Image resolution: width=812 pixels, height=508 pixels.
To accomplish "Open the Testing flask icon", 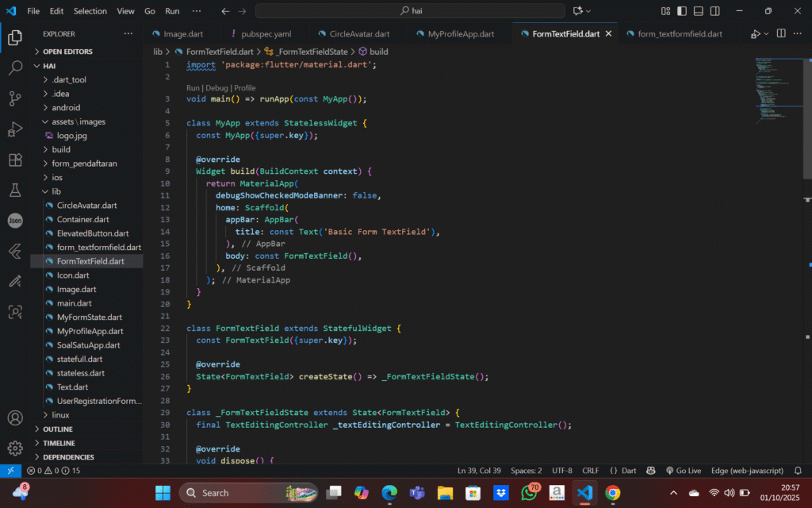I will coord(15,190).
